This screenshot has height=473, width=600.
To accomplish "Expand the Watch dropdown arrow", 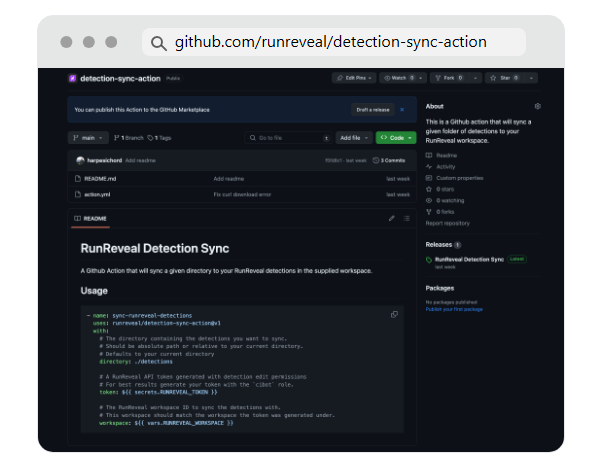I will click(421, 78).
